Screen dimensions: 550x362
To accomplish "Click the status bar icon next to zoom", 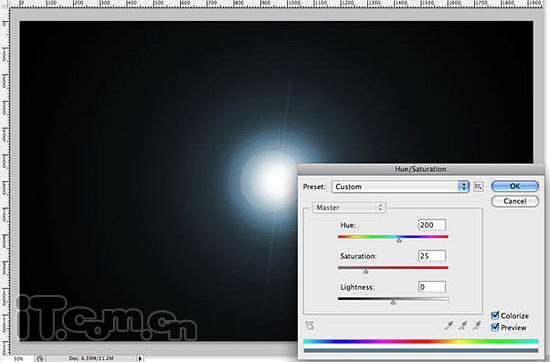I will pyautogui.click(x=40, y=358).
